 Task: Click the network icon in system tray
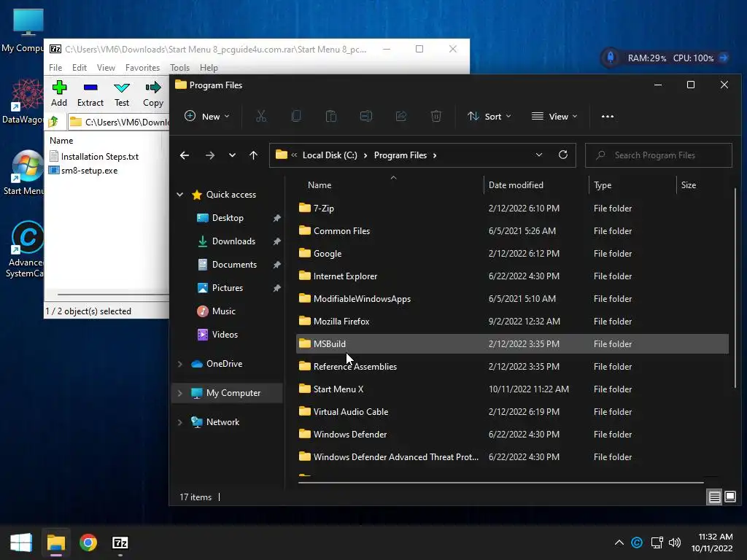pos(657,542)
